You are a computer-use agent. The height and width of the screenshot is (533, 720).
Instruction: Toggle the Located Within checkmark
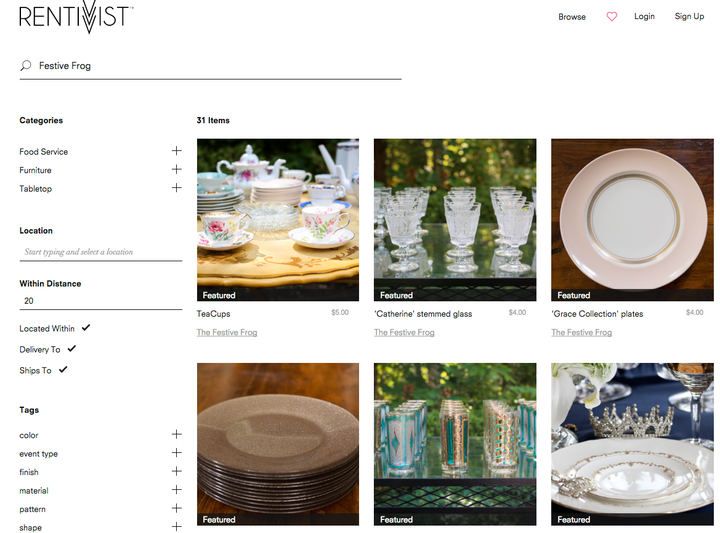coord(86,328)
